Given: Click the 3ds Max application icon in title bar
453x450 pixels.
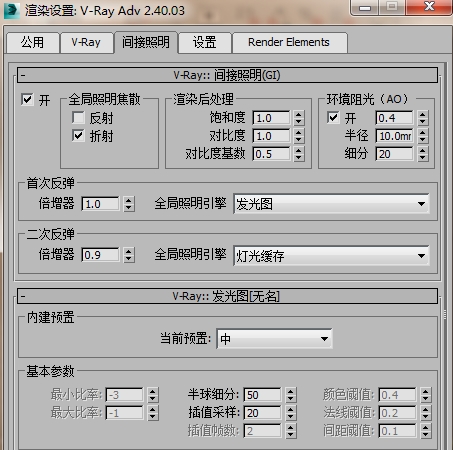Looking at the screenshot, I should (x=12, y=10).
